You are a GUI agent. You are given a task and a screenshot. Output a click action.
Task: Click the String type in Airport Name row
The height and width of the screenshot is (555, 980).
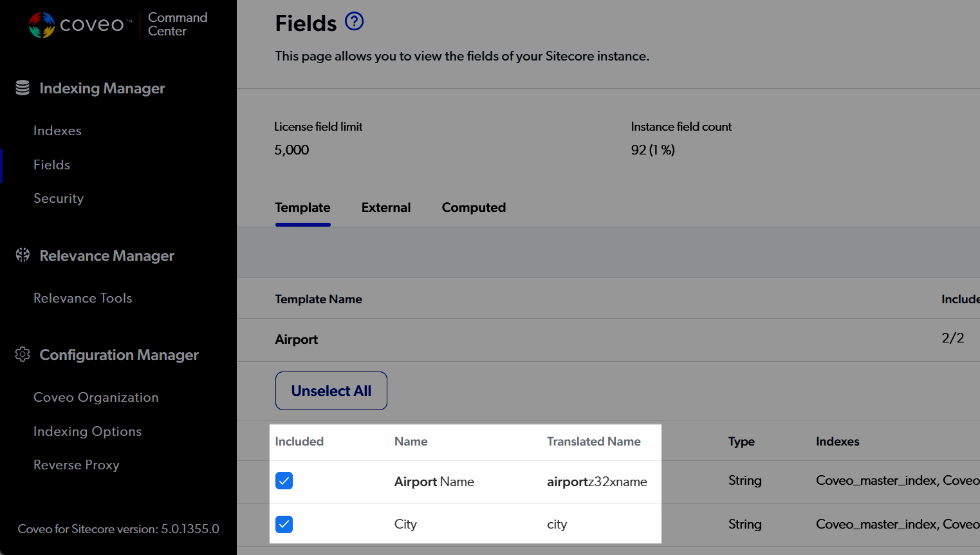pos(745,481)
